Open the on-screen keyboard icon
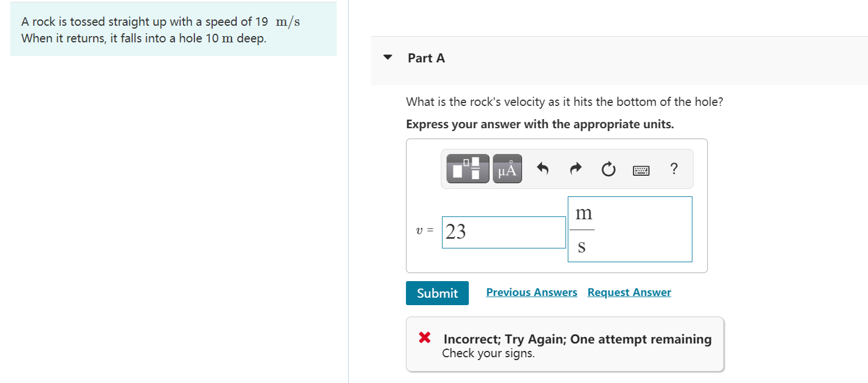Screen dimensions: 868x383 coord(641,169)
